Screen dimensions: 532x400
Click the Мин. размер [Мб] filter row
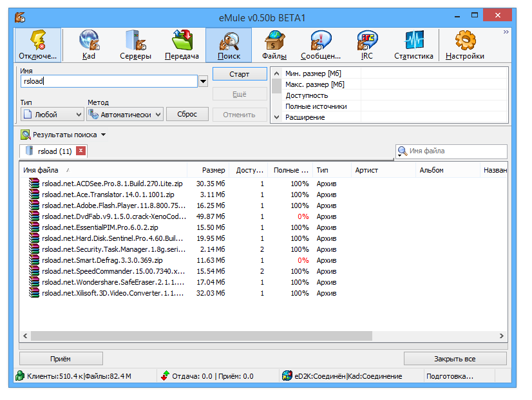395,73
